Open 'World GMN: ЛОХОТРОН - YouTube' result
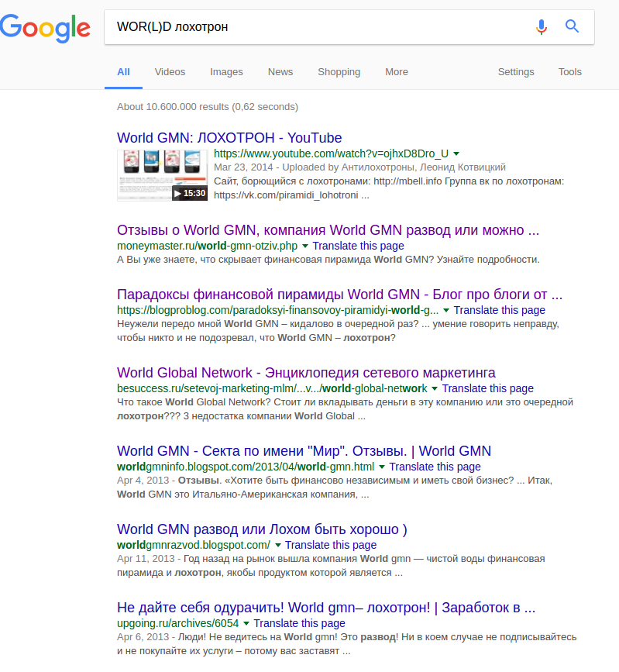Viewport: 619px width, 672px height. [x=229, y=138]
